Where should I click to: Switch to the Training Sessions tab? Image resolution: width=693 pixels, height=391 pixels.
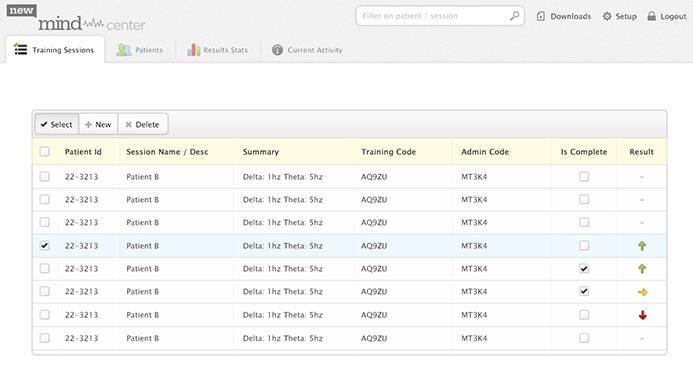(x=55, y=49)
